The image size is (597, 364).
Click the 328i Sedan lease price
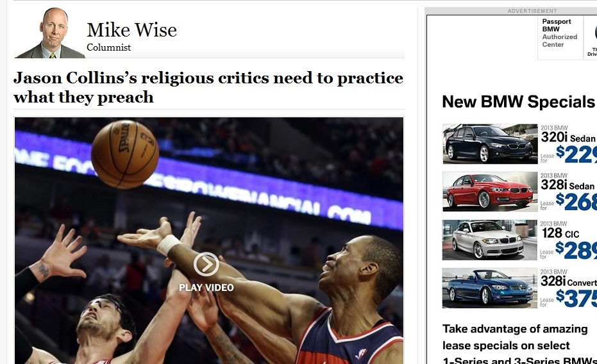click(x=576, y=202)
